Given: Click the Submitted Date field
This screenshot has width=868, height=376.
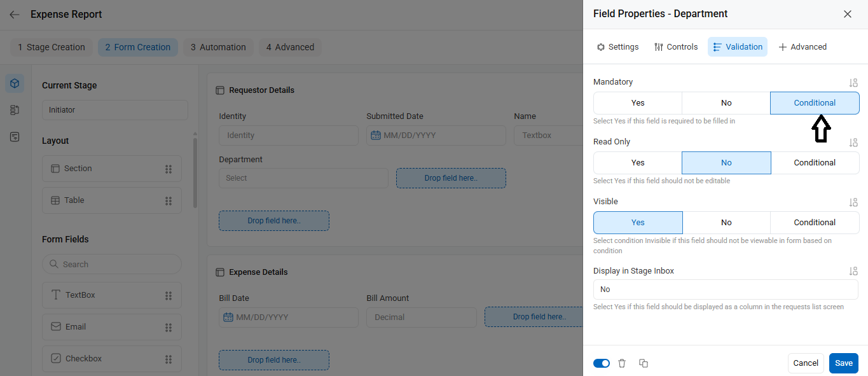Looking at the screenshot, I should click(x=436, y=136).
